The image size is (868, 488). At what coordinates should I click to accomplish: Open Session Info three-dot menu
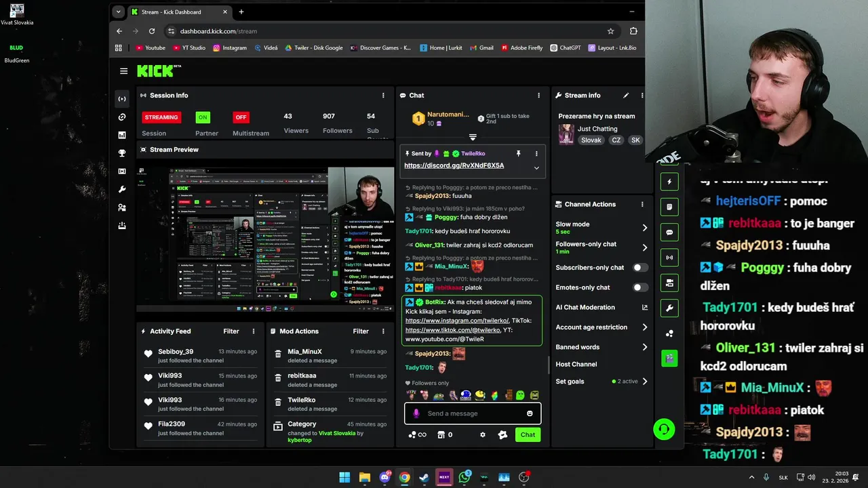(383, 96)
